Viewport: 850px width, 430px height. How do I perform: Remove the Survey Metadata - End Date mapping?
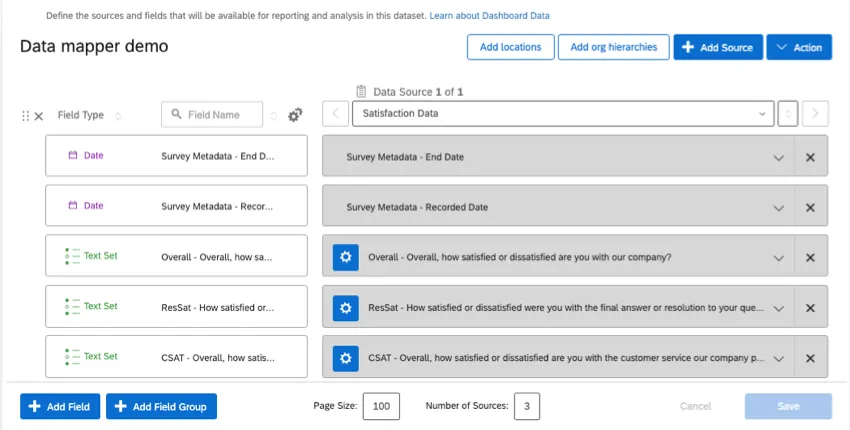810,157
